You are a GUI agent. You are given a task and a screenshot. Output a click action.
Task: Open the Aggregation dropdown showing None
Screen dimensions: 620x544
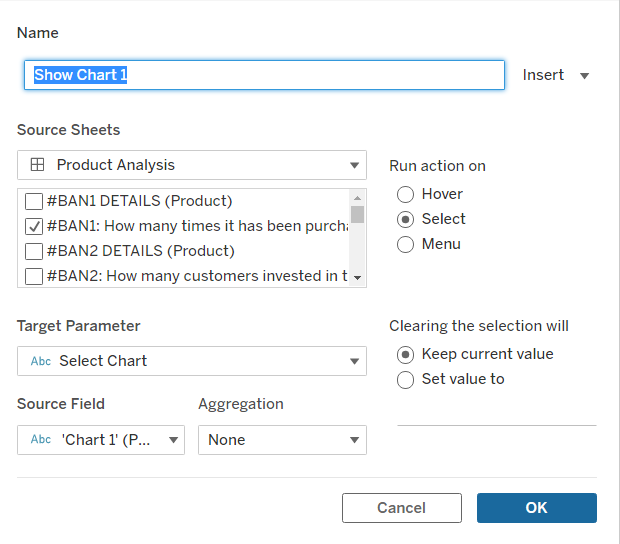[x=282, y=440]
